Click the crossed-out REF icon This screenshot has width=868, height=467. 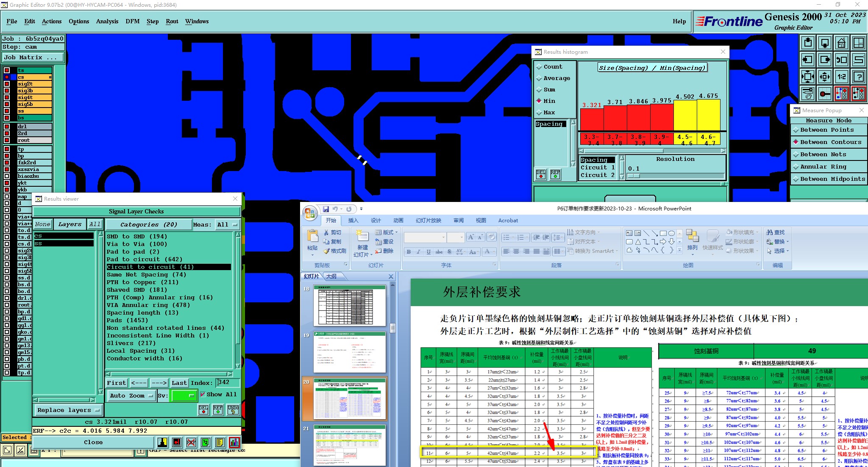click(191, 442)
